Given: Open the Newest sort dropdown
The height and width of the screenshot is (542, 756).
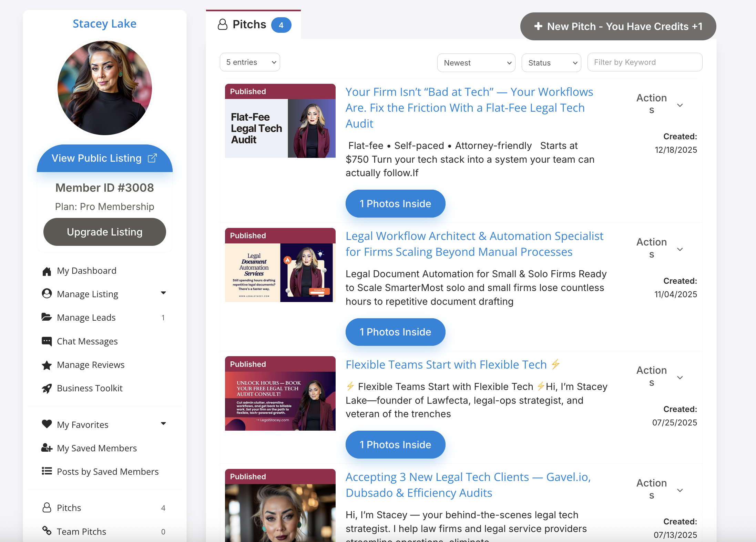Looking at the screenshot, I should (x=476, y=63).
